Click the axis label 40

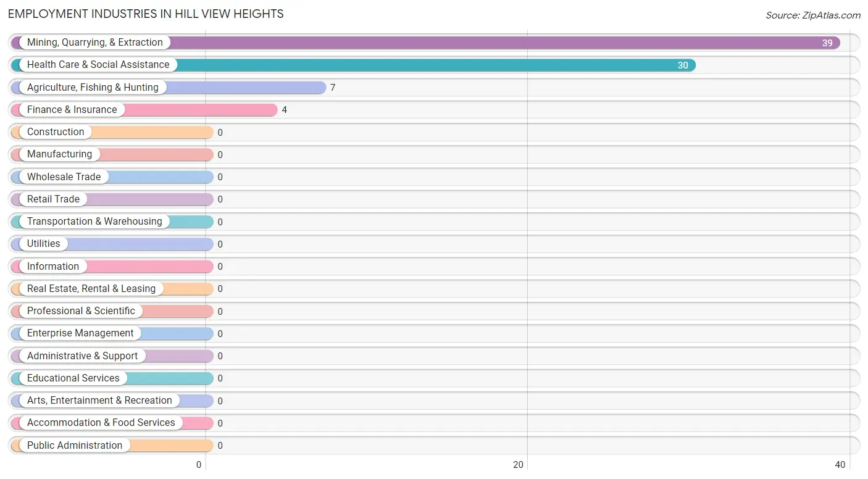click(840, 465)
